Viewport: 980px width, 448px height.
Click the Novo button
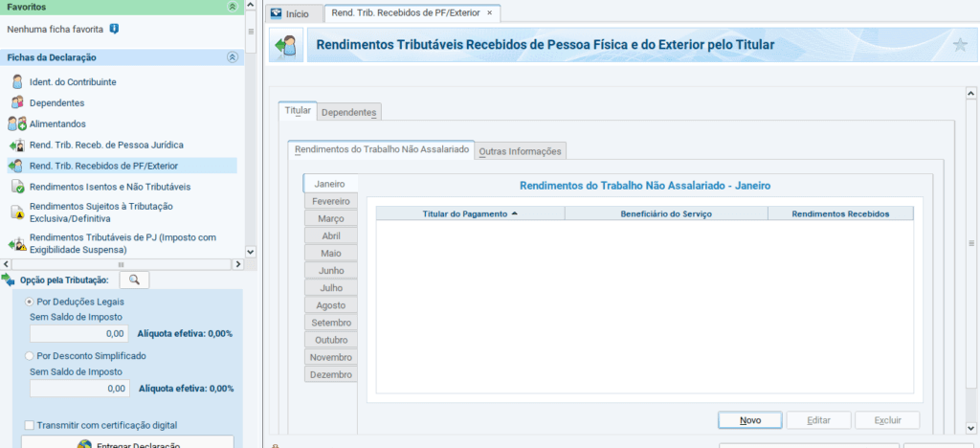(x=750, y=420)
